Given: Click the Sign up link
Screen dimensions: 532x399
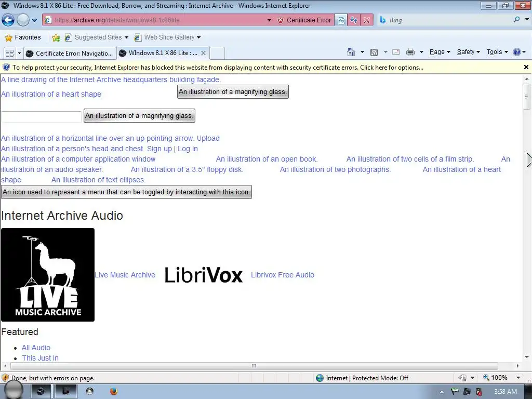Looking at the screenshot, I should [159, 149].
